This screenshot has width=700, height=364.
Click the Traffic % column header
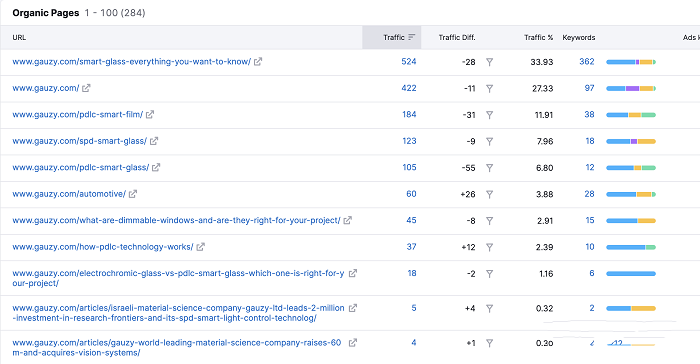coord(538,38)
